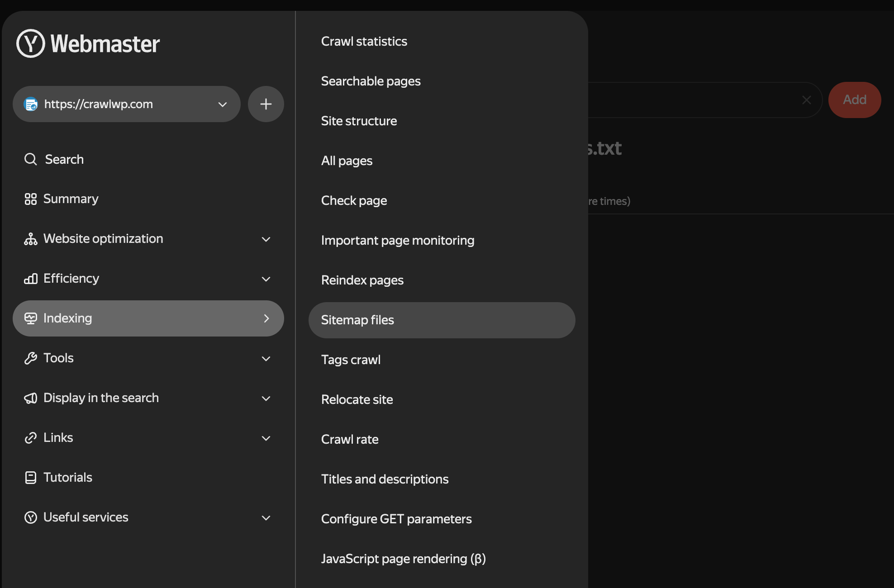Viewport: 894px width, 588px height.
Task: Expand the Efficiency section chevron
Action: point(266,279)
